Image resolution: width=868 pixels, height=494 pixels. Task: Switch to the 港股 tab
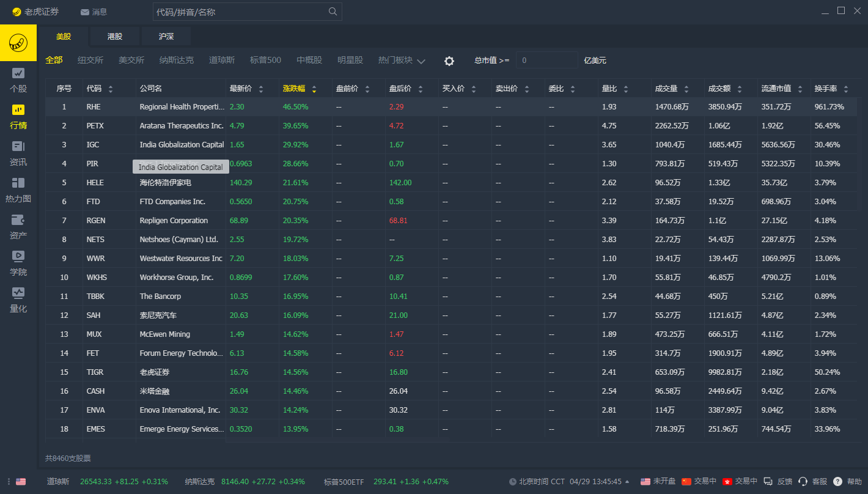tap(115, 37)
